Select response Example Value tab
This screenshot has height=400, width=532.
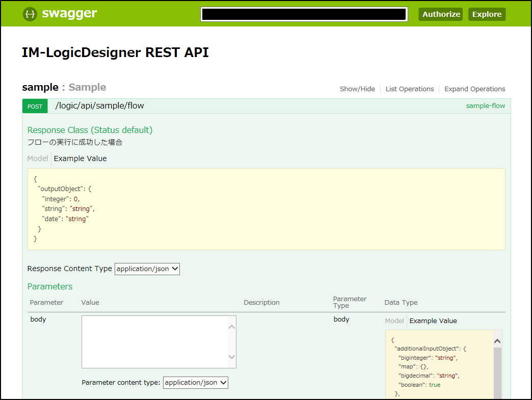(x=80, y=158)
